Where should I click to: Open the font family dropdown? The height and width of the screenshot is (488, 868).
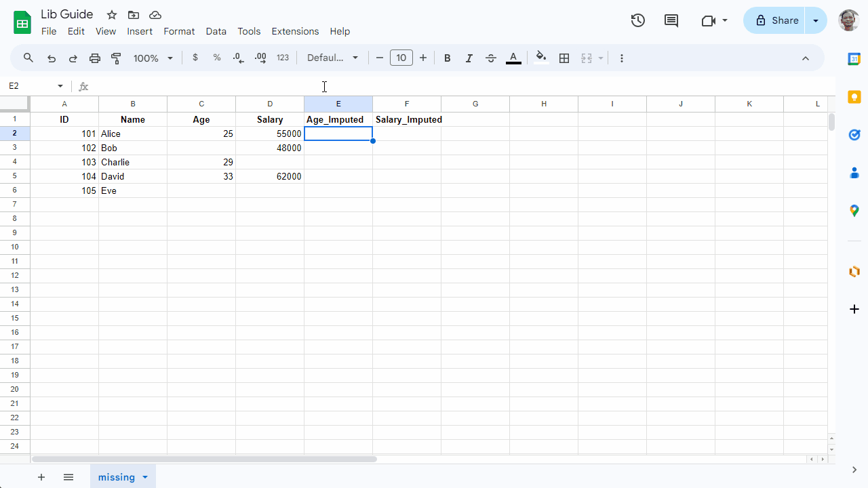(x=333, y=58)
